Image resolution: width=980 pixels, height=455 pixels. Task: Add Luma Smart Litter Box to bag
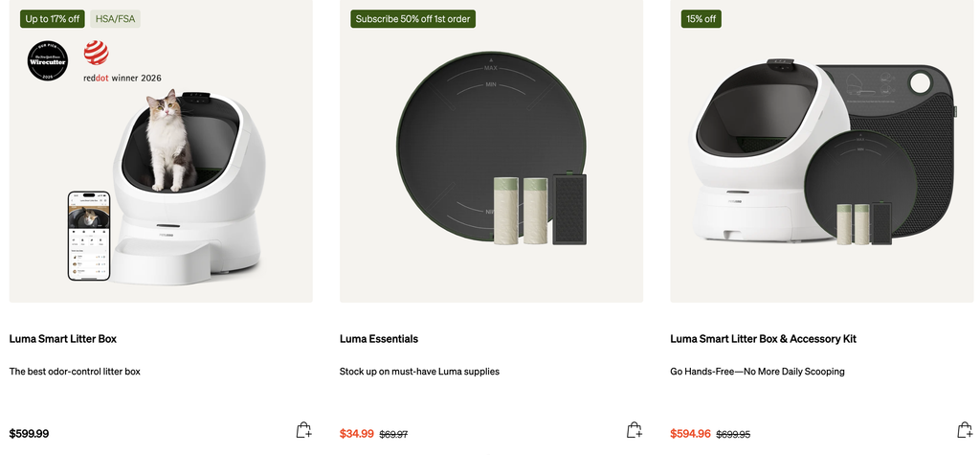[303, 431]
